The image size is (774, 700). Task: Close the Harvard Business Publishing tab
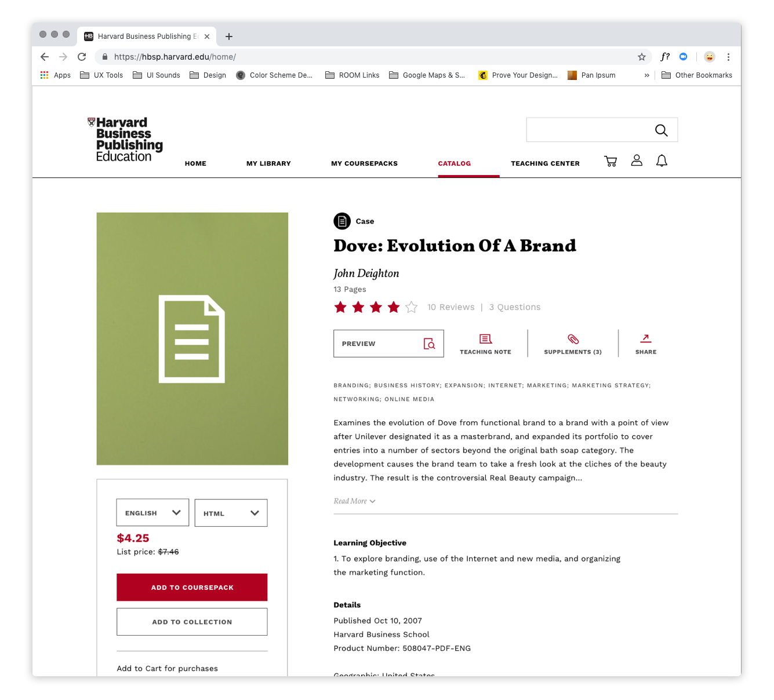coord(207,37)
